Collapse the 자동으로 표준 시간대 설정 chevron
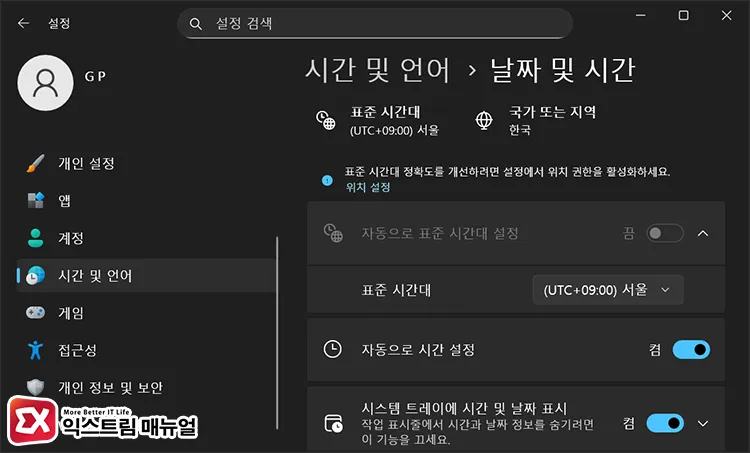Viewport: 750px width, 453px height. [703, 233]
